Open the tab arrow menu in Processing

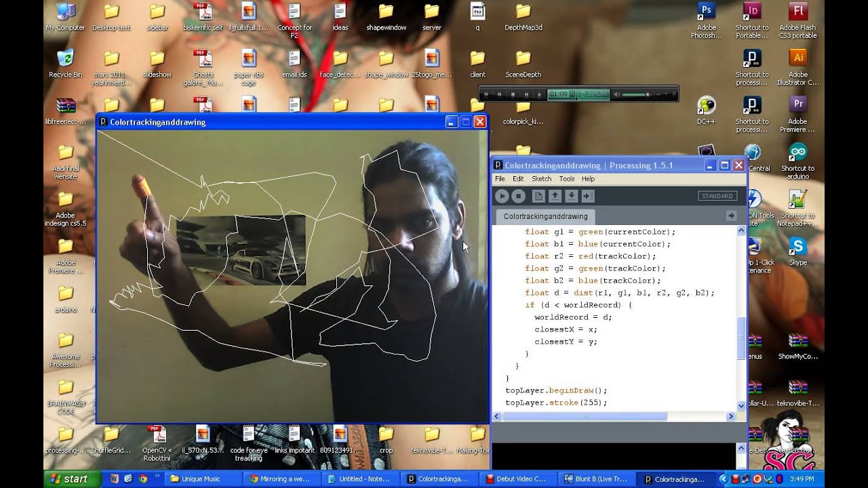pyautogui.click(x=731, y=216)
